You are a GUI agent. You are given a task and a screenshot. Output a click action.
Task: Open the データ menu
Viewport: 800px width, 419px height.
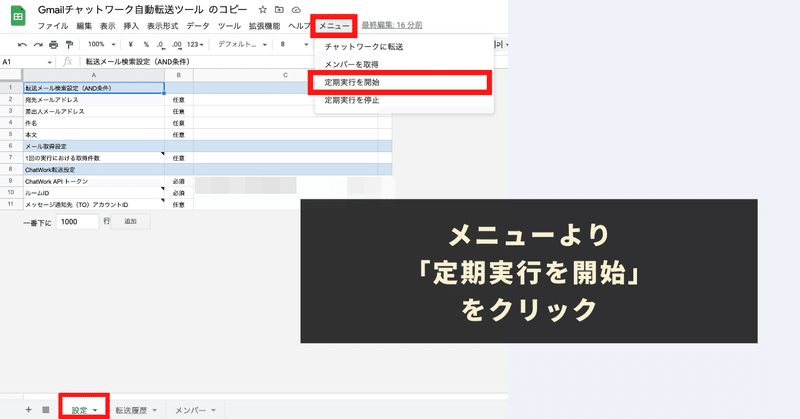pyautogui.click(x=197, y=26)
